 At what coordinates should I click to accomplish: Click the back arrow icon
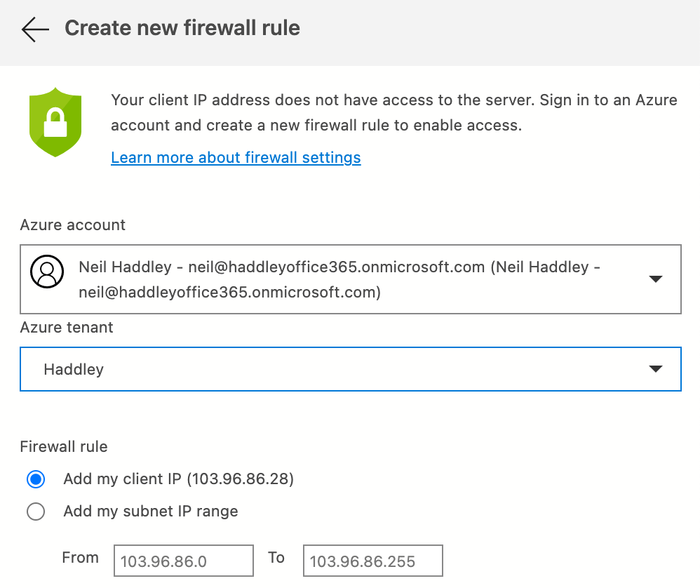click(x=35, y=29)
